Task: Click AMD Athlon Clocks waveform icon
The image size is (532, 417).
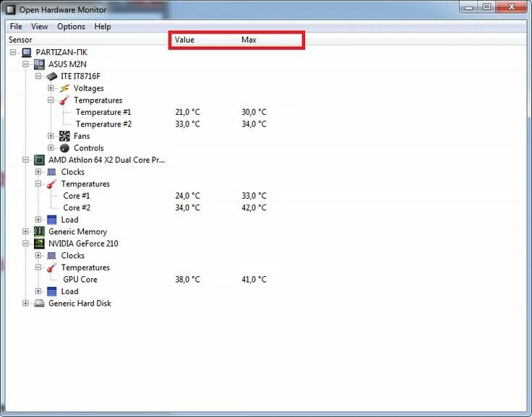Action: coord(51,172)
